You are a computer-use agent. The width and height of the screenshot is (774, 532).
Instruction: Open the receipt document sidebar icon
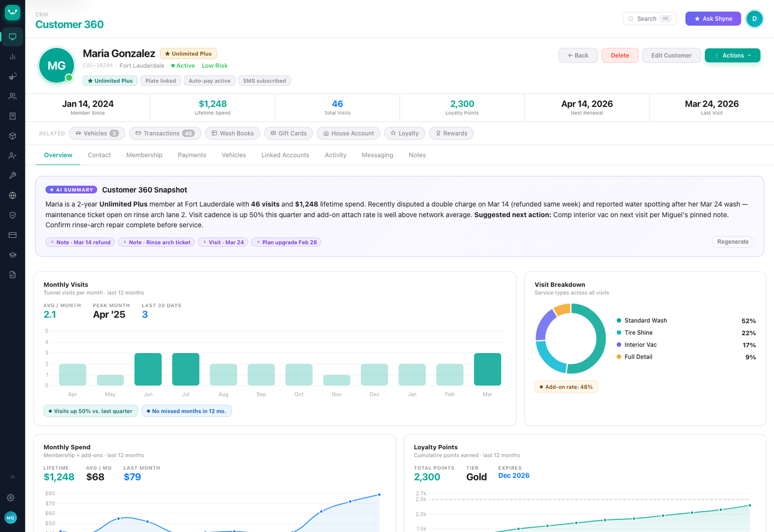point(12,116)
